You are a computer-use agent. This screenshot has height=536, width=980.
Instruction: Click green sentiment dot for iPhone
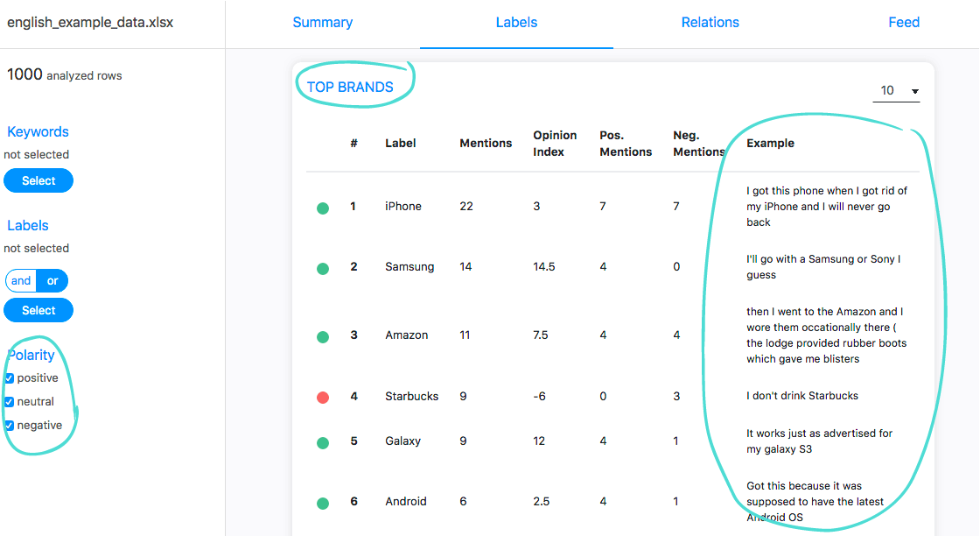pos(323,208)
